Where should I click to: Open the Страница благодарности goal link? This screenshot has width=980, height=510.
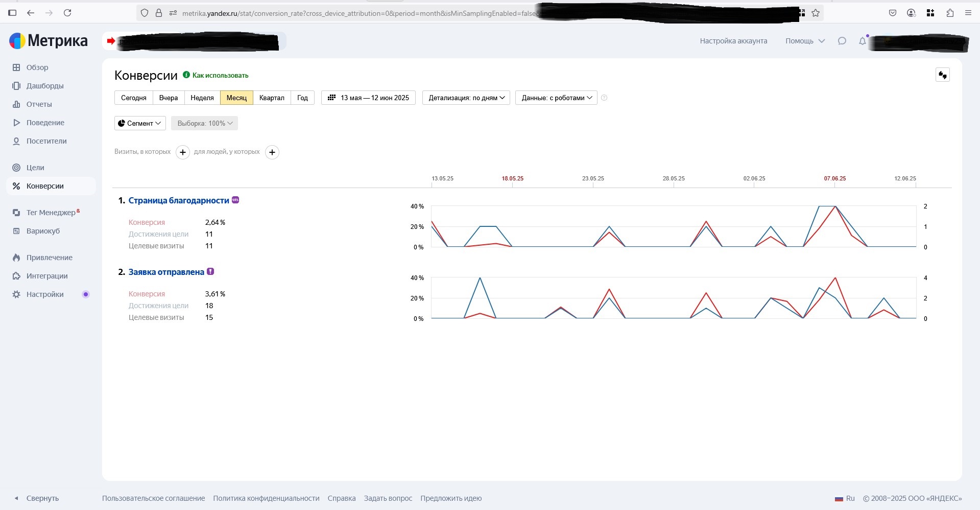click(x=178, y=200)
